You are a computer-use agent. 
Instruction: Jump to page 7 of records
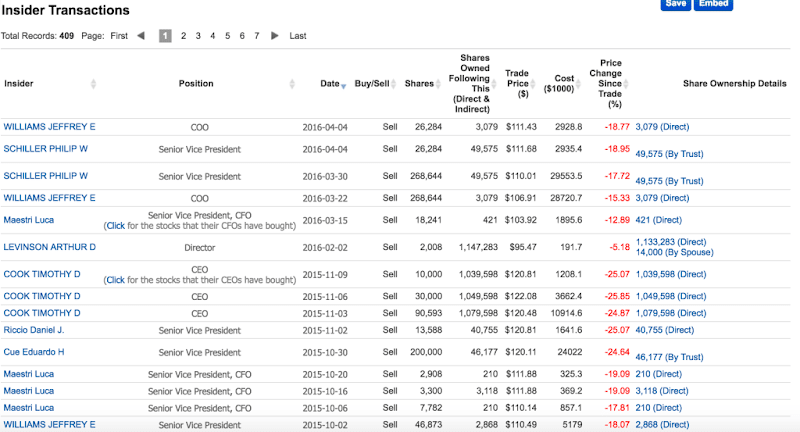tap(257, 36)
